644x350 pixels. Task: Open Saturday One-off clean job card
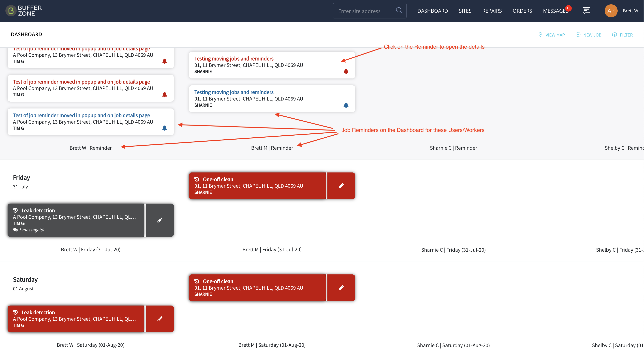pyautogui.click(x=257, y=288)
